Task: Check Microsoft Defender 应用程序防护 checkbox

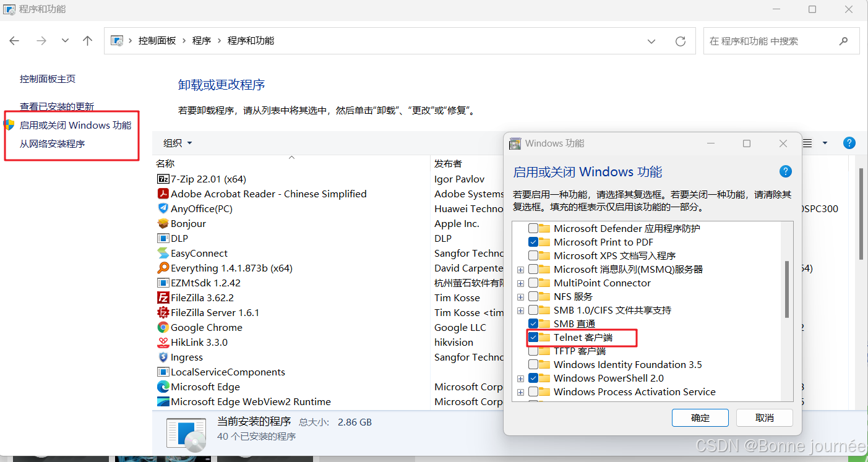Action: point(533,228)
